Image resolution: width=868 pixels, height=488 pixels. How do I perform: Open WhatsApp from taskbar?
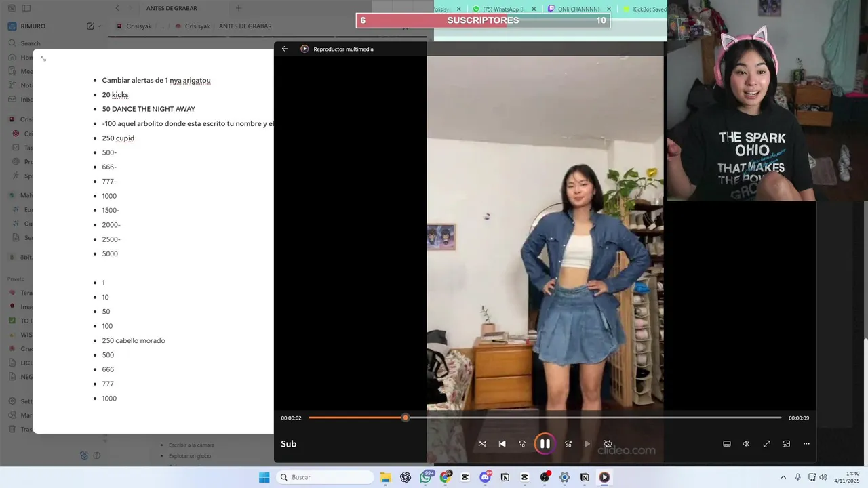[x=426, y=477]
